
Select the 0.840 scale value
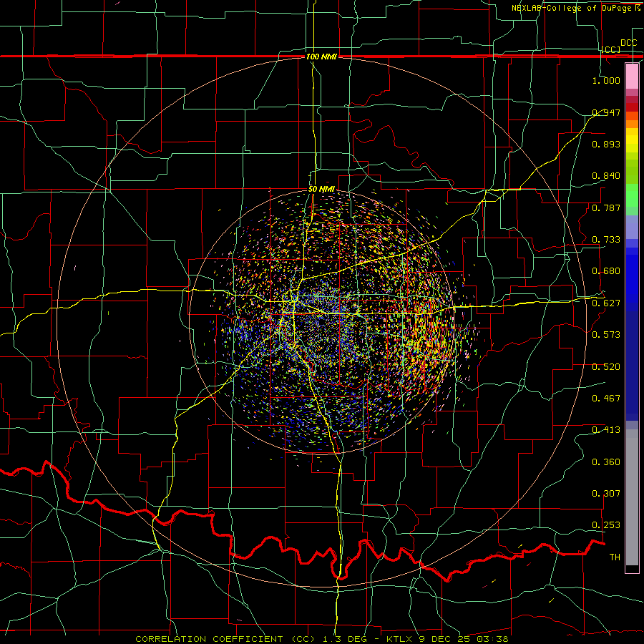pyautogui.click(x=606, y=176)
